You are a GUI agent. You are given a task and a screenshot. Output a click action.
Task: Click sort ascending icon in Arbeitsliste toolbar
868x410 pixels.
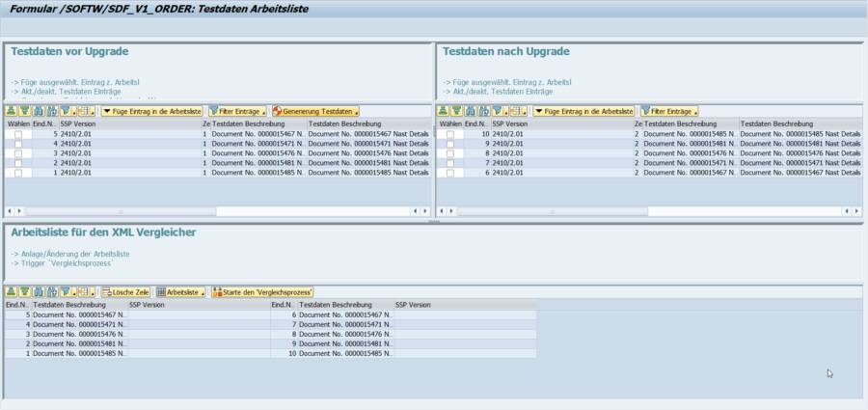pos(12,291)
